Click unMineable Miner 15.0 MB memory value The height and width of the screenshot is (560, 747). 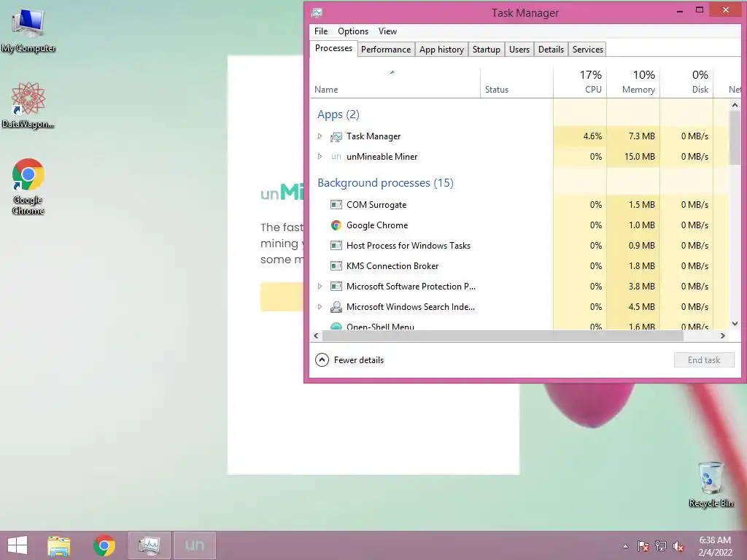coord(639,157)
